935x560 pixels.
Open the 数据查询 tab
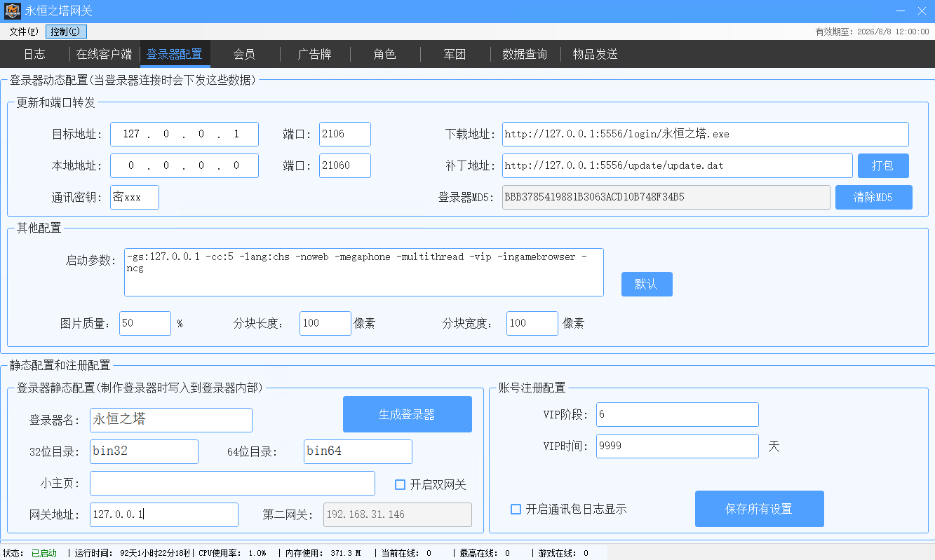point(525,54)
